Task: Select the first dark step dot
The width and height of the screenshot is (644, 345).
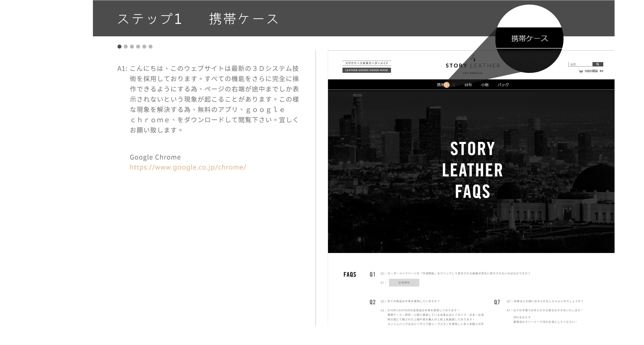Action: (x=120, y=46)
